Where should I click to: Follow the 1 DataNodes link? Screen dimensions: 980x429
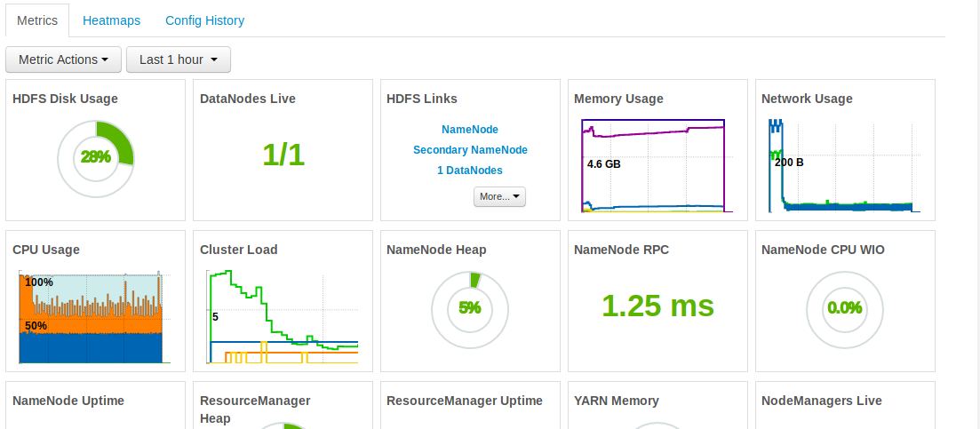(x=470, y=171)
